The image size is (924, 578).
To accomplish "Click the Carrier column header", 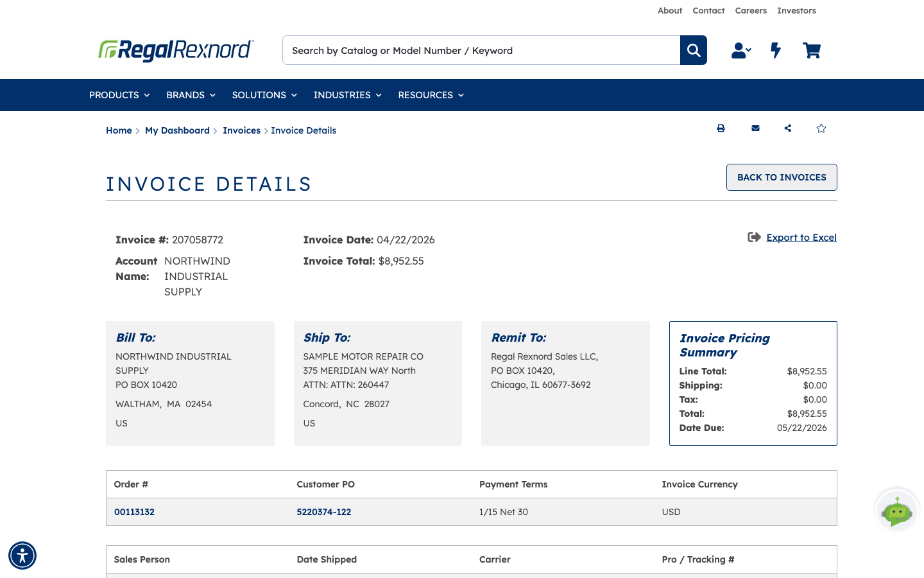I will point(495,559).
